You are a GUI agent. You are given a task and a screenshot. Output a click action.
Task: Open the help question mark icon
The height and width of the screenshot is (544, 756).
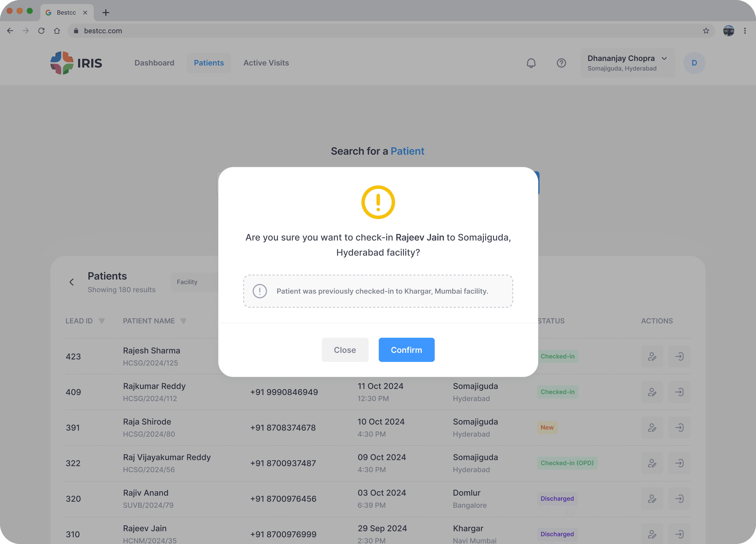pos(561,63)
